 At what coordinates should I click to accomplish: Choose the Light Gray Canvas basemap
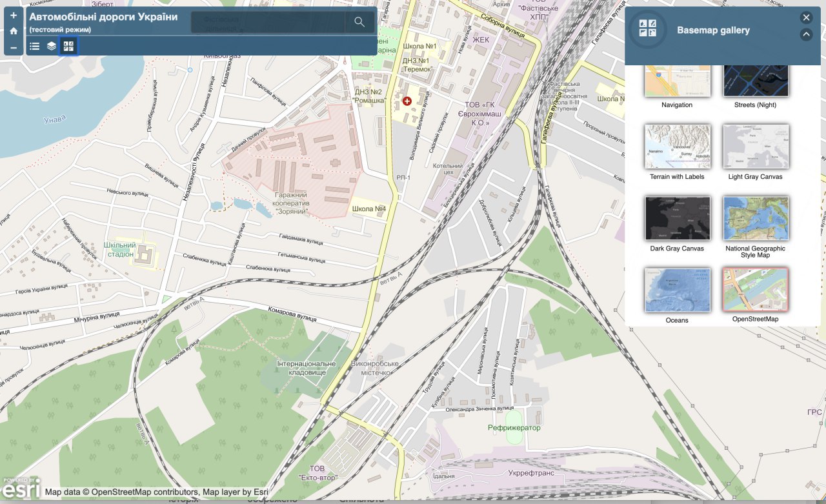(x=756, y=146)
